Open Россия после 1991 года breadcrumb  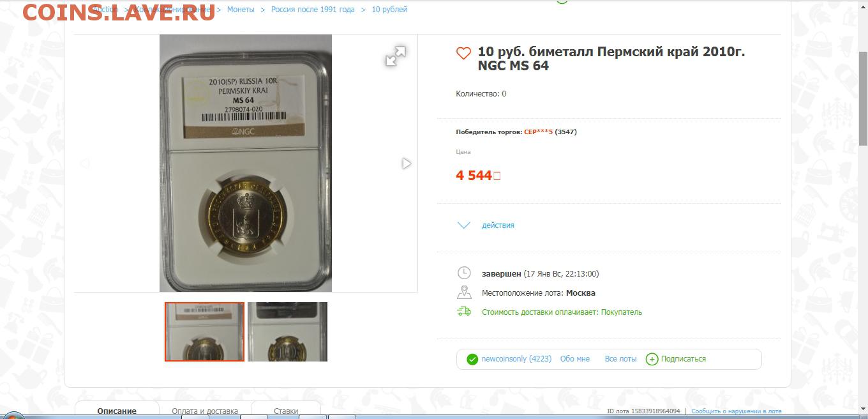pyautogui.click(x=313, y=10)
